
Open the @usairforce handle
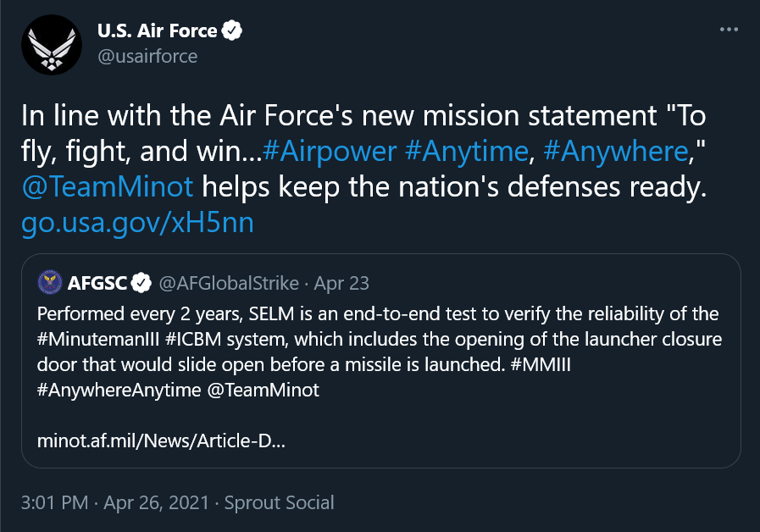pyautogui.click(x=147, y=56)
